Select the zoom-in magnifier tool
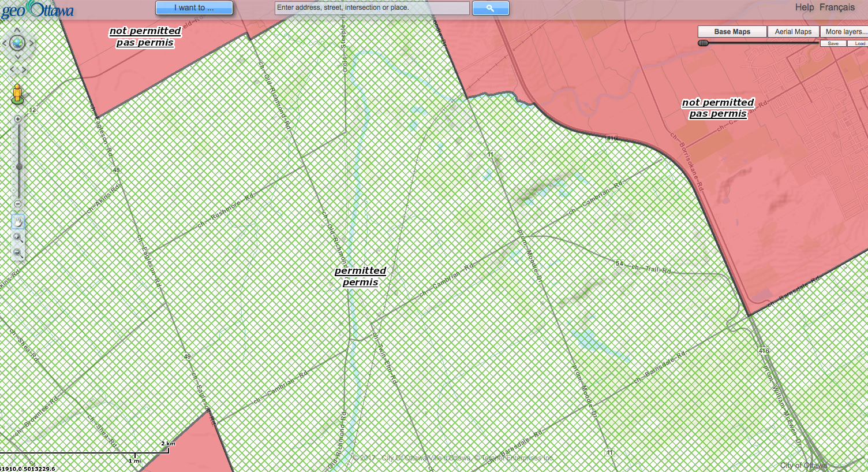 pyautogui.click(x=18, y=237)
